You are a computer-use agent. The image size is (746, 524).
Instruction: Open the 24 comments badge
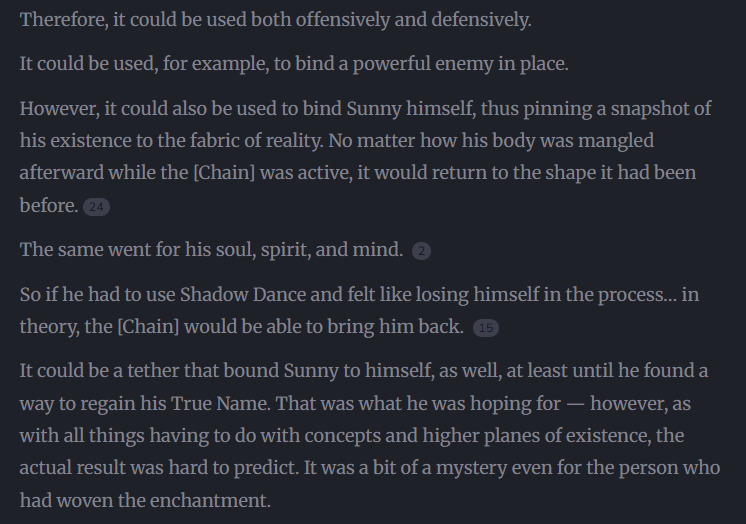click(x=97, y=207)
